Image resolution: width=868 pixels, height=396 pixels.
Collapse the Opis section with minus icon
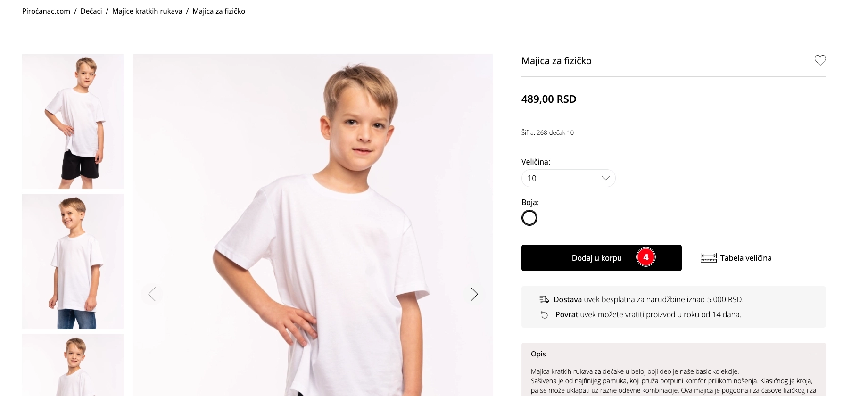[812, 354]
